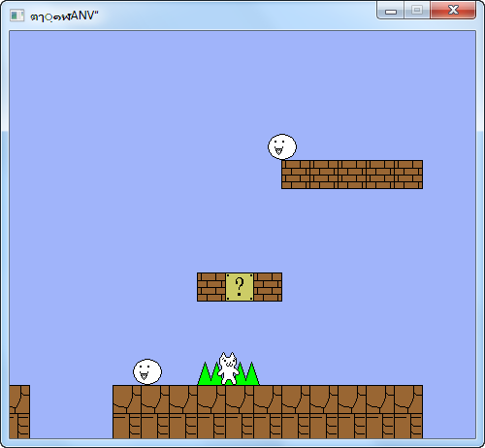Click the white cat character
The image size is (485, 448).
(228, 368)
